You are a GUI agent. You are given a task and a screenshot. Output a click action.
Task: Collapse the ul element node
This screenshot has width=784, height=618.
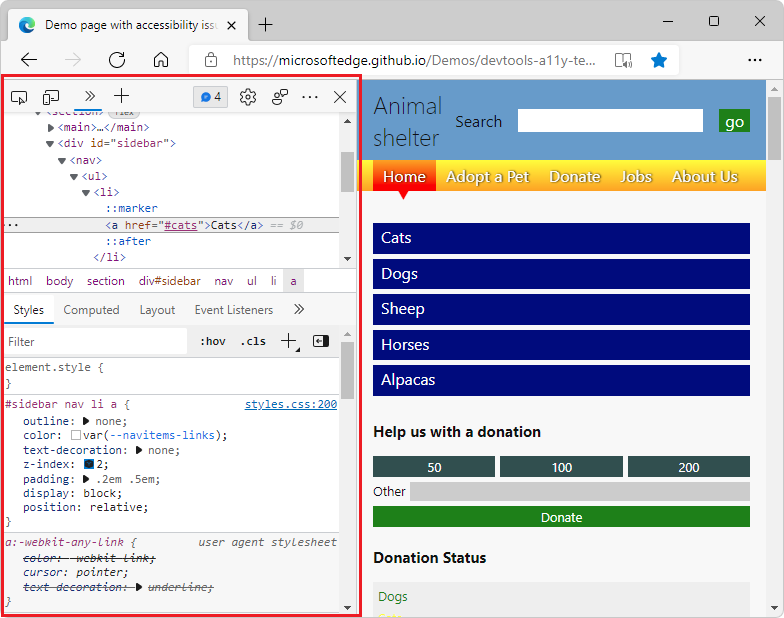[74, 177]
